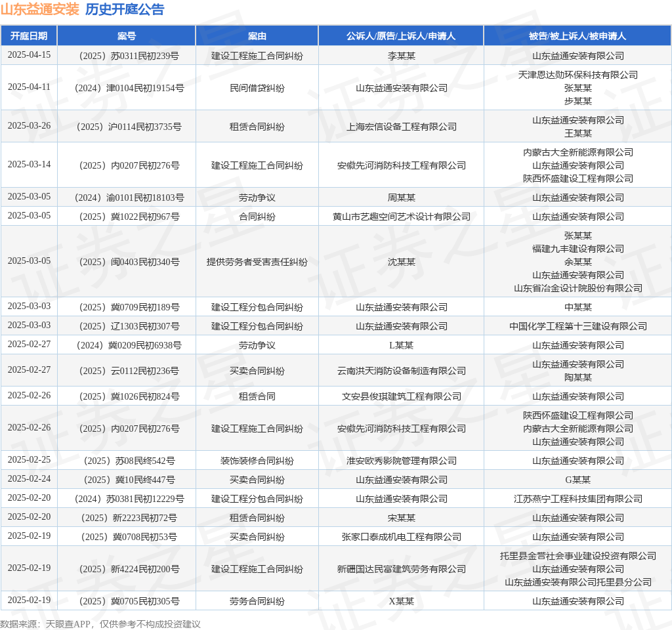The image size is (672, 630).
Task: Click defendant 陶某某
Action: [577, 377]
